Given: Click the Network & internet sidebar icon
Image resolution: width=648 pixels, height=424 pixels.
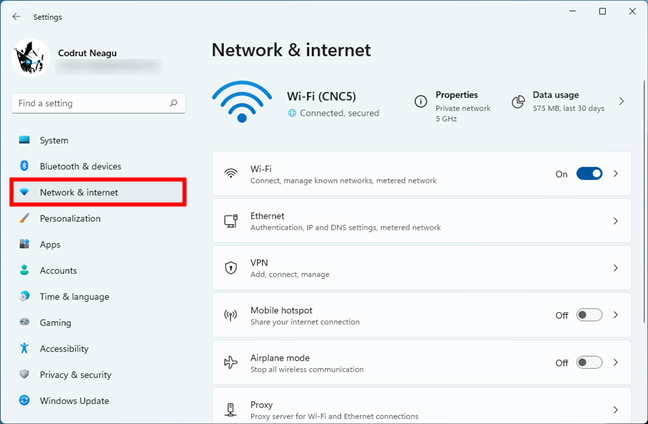Looking at the screenshot, I should pos(24,192).
